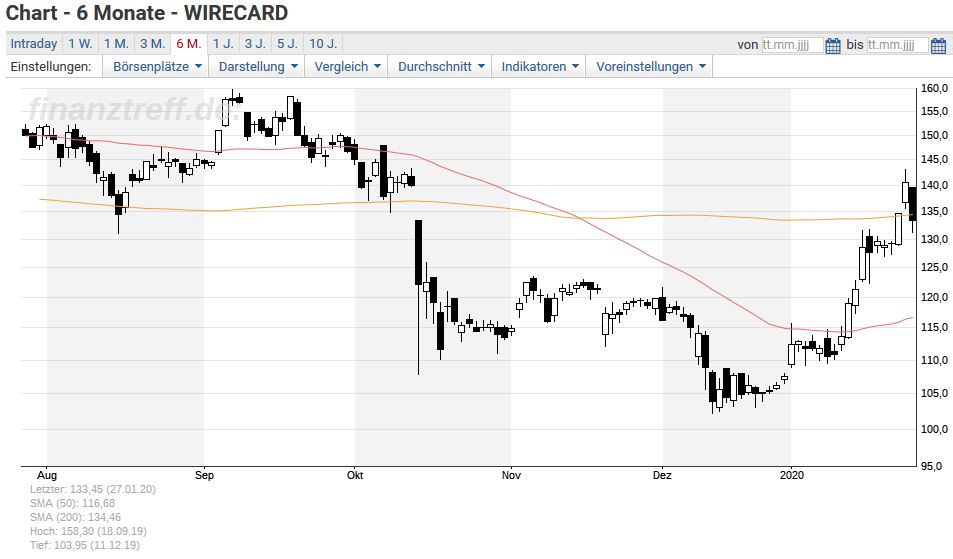The image size is (953, 559).
Task: Open the Durchschnitt dropdown menu
Action: coord(441,67)
